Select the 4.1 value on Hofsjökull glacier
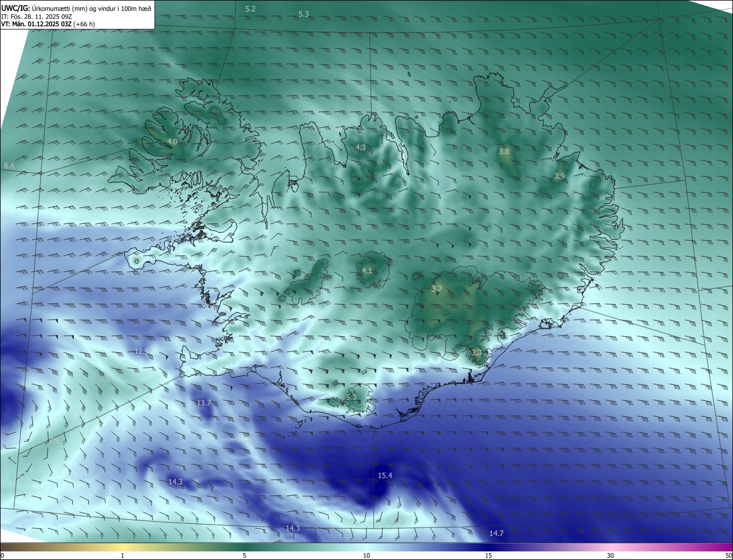This screenshot has width=733, height=560. point(367,270)
